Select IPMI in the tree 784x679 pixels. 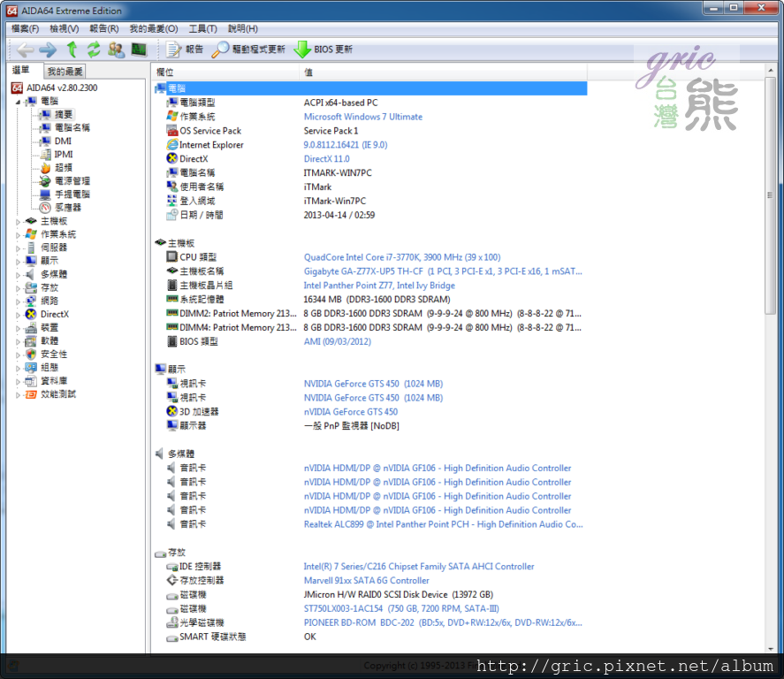(x=64, y=155)
